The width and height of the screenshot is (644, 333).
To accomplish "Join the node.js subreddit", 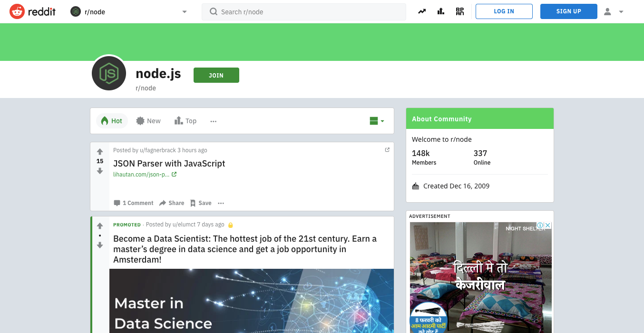I will (216, 75).
